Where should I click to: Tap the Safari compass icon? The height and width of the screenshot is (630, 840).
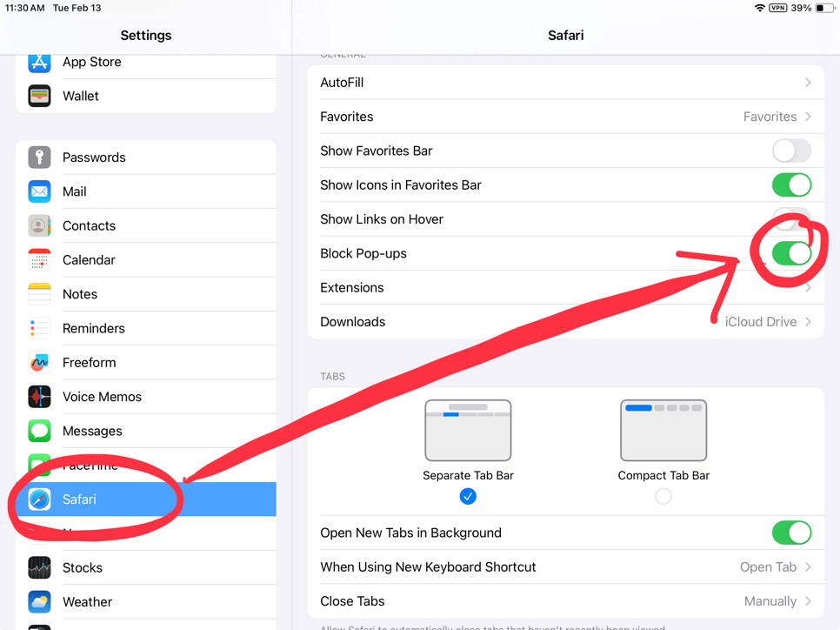39,499
